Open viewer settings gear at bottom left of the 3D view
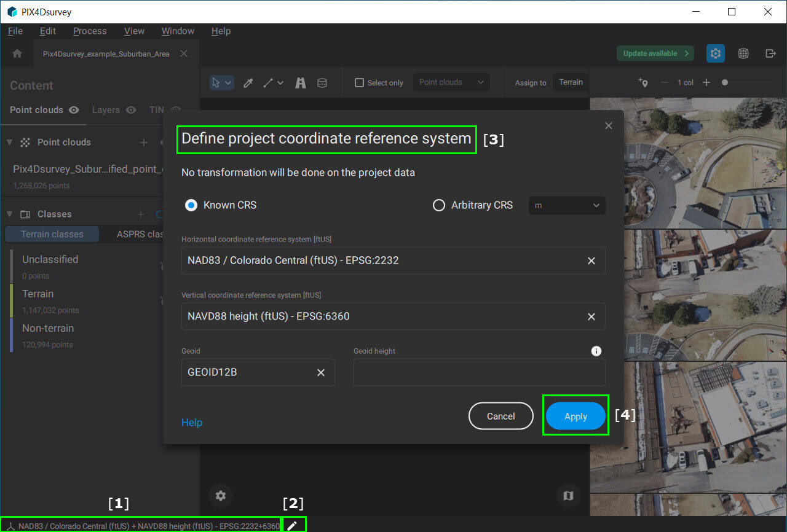This screenshot has width=787, height=532. point(221,495)
